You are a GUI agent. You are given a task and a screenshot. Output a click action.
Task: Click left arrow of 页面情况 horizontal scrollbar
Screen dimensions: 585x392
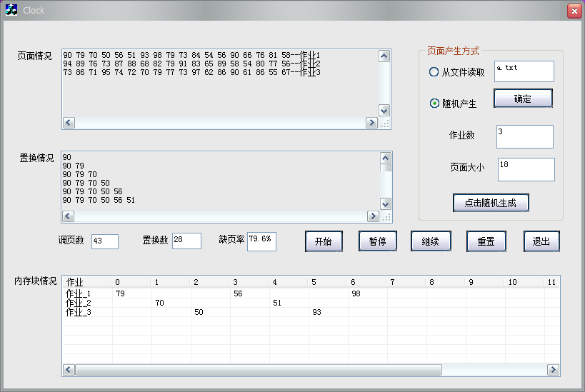click(69, 123)
